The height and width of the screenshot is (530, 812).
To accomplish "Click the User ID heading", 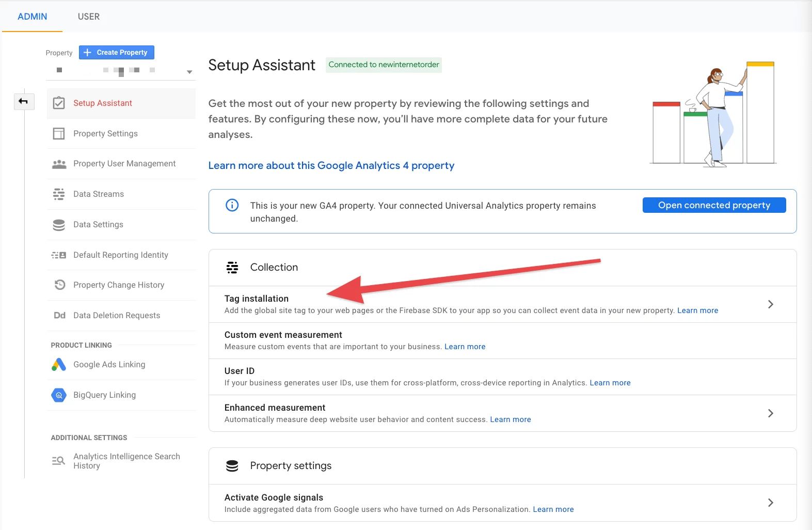I will pyautogui.click(x=240, y=371).
